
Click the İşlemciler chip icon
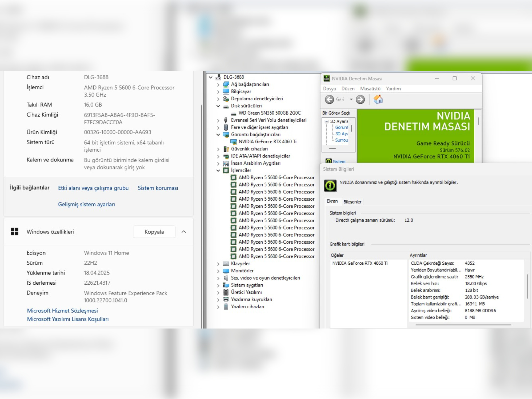pos(226,170)
